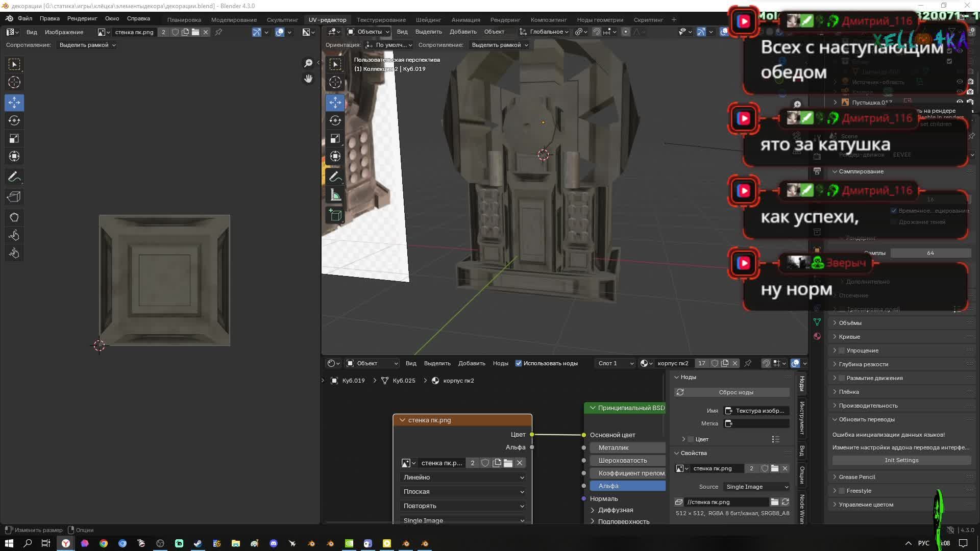This screenshot has width=980, height=551.
Task: Adjust the samples slider showing 64
Action: point(930,253)
